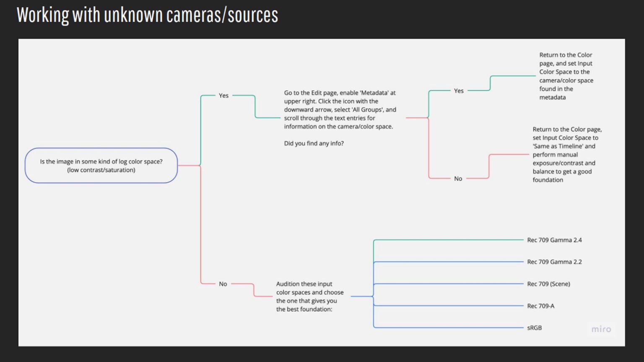Select the green connector leading to Rec 709 Gamma 2.4
644x362 pixels.
coord(449,240)
